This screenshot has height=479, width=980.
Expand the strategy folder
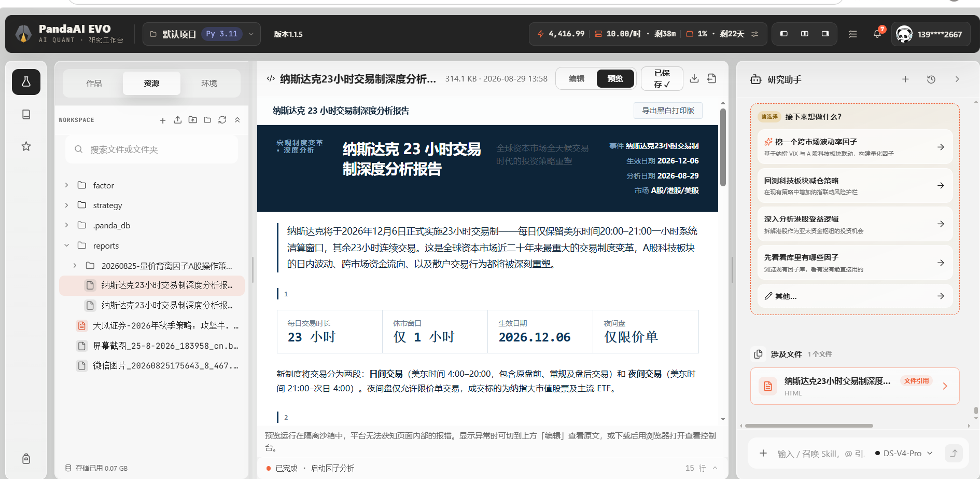(x=66, y=205)
